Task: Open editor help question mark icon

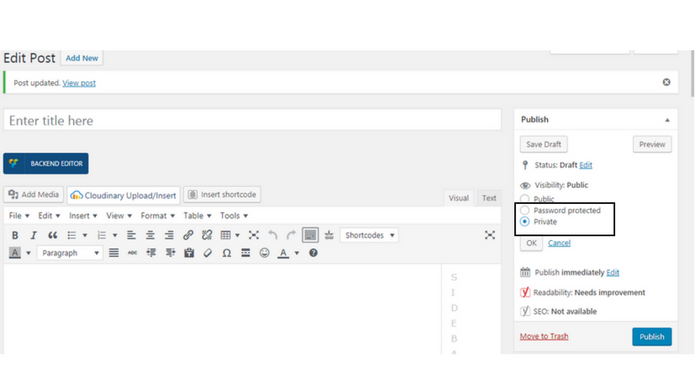Action: [x=313, y=253]
